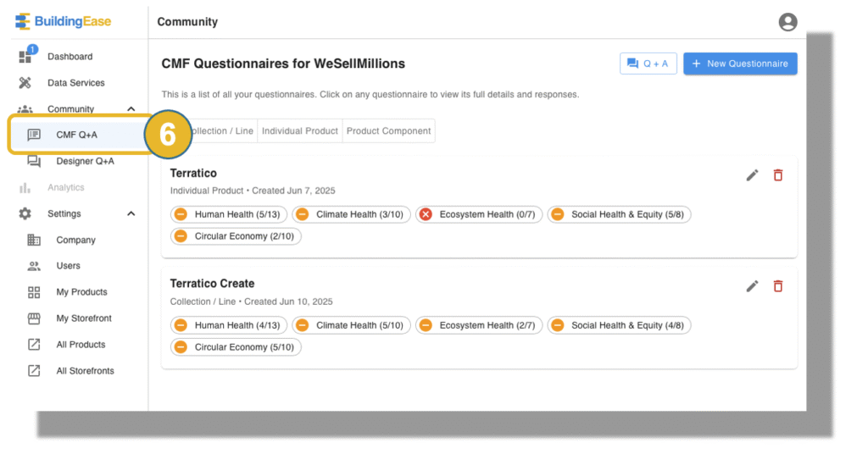The height and width of the screenshot is (454, 868).
Task: Open Dashboard via its notification badge icon
Action: (26, 55)
